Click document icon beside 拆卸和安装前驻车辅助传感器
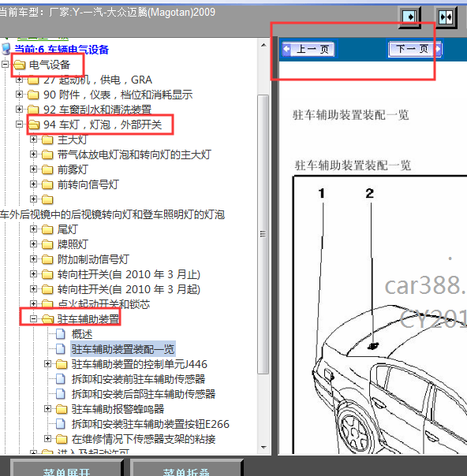The width and height of the screenshot is (467, 476). click(61, 379)
